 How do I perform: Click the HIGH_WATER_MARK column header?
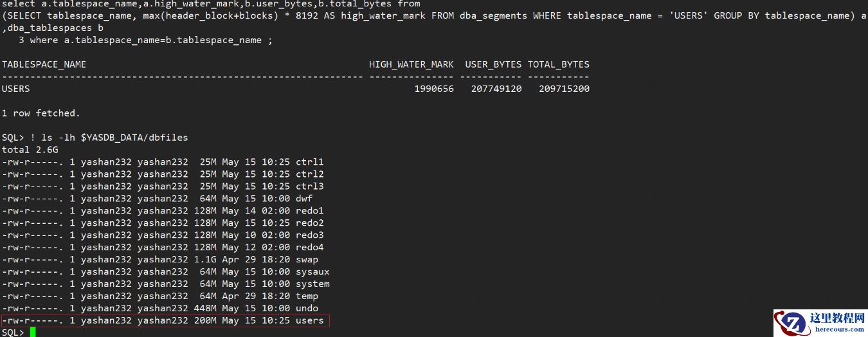click(x=411, y=64)
